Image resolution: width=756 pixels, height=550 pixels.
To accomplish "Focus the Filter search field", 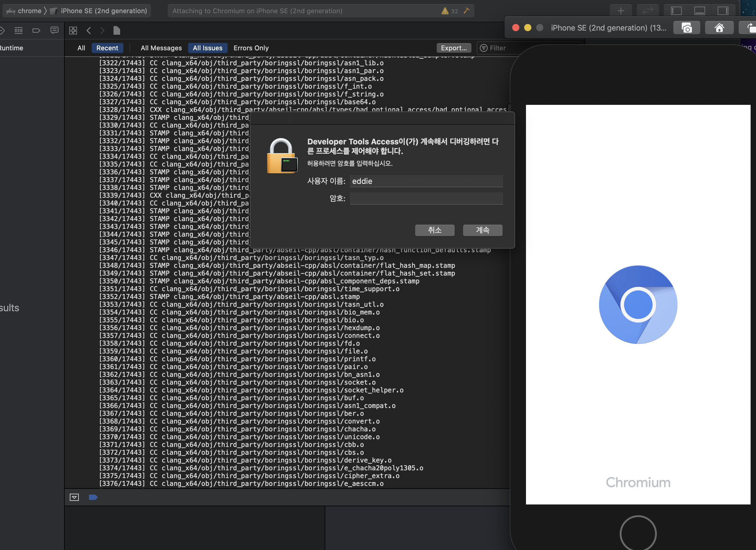I will pyautogui.click(x=528, y=48).
